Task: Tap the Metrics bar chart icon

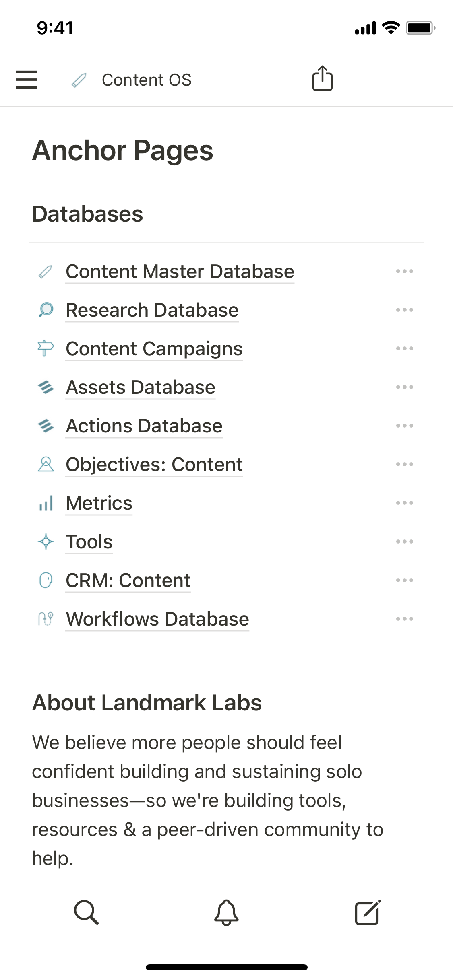Action: 46,503
